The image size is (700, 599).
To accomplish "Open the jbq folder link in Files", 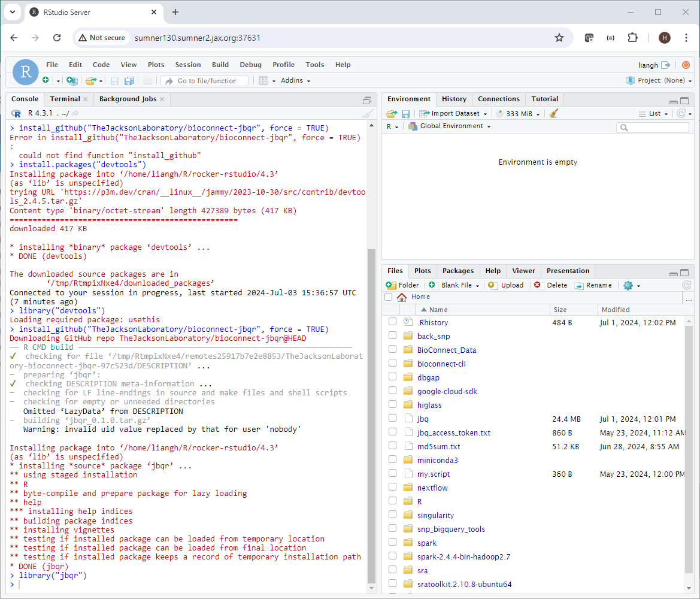I will tap(423, 419).
